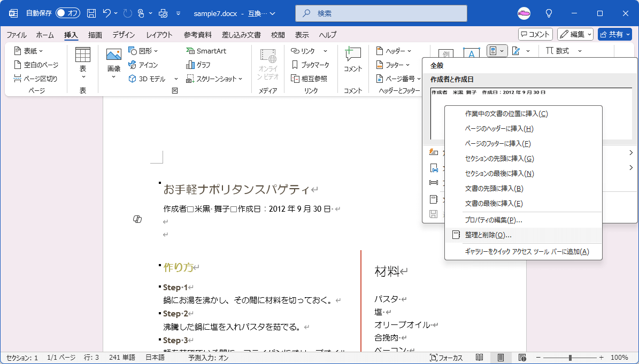Click the リンク link button
Image resolution: width=639 pixels, height=364 pixels.
303,51
